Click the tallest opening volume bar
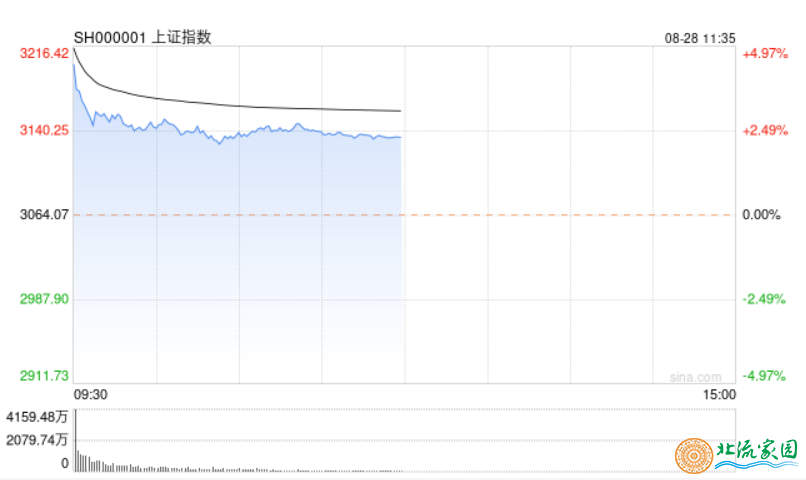 76,440
